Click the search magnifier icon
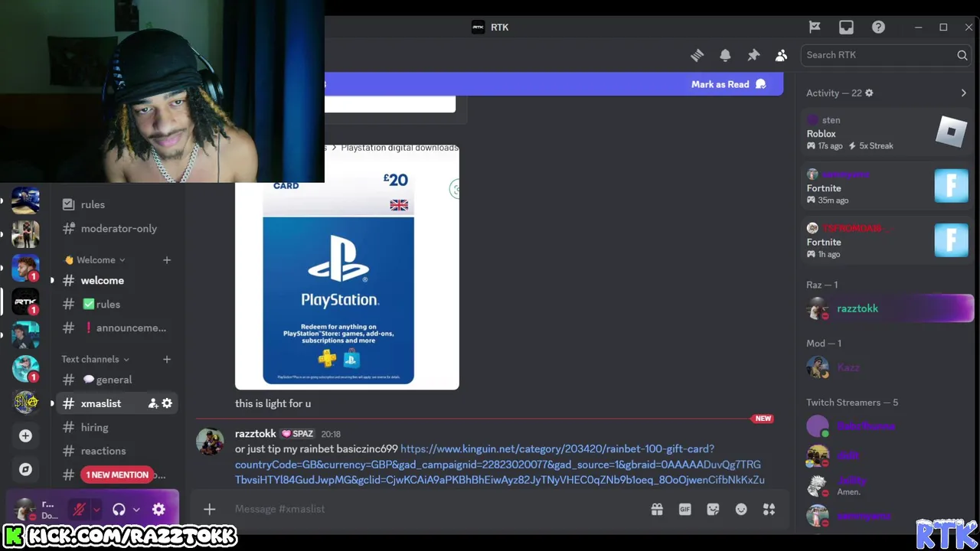 tap(962, 55)
